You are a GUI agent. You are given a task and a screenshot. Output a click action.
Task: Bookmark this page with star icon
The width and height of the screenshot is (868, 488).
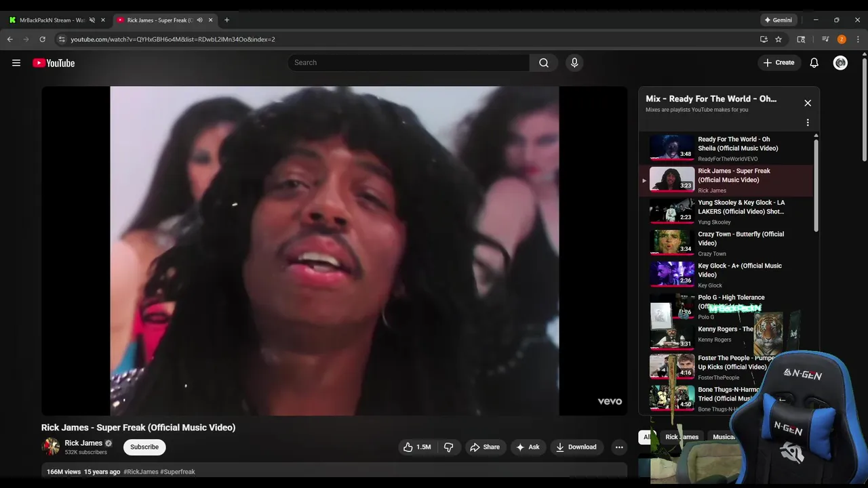[x=778, y=39]
